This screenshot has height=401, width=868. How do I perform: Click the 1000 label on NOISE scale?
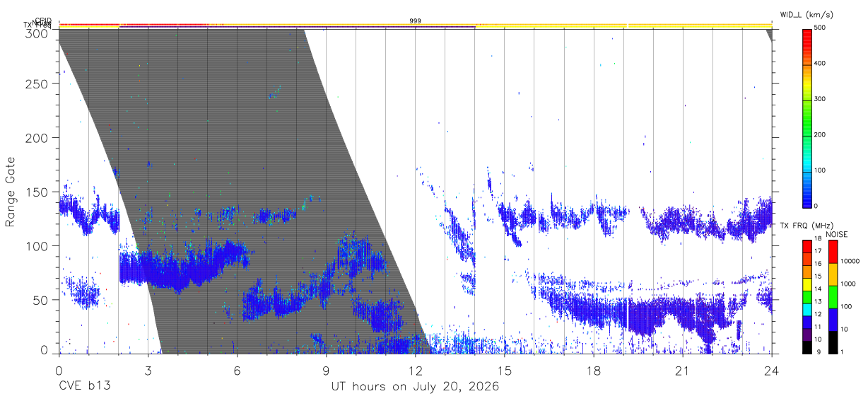(849, 284)
